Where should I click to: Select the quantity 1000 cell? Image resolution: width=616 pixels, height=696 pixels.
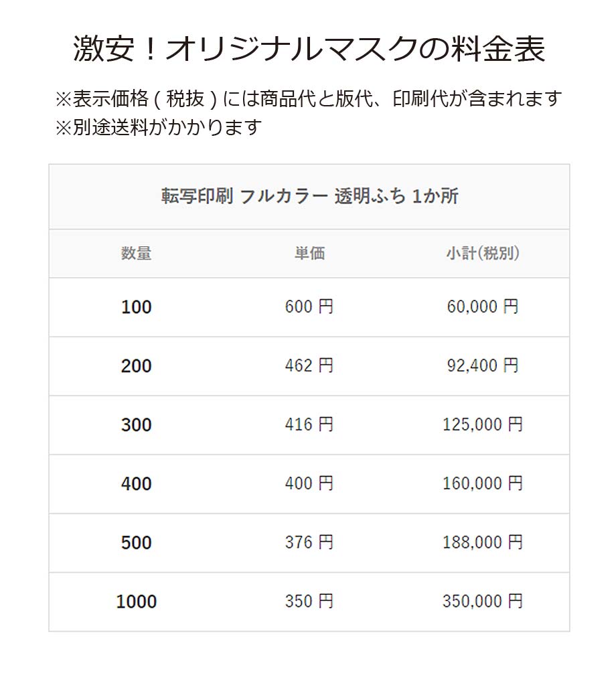coord(136,602)
